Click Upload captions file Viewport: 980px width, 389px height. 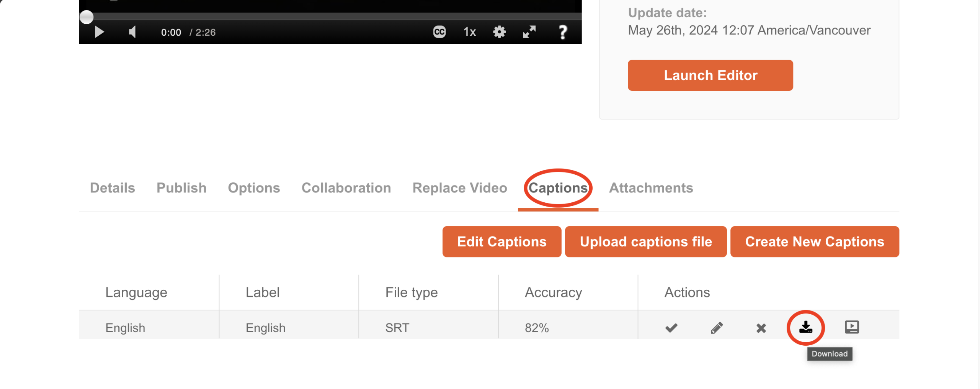point(645,241)
